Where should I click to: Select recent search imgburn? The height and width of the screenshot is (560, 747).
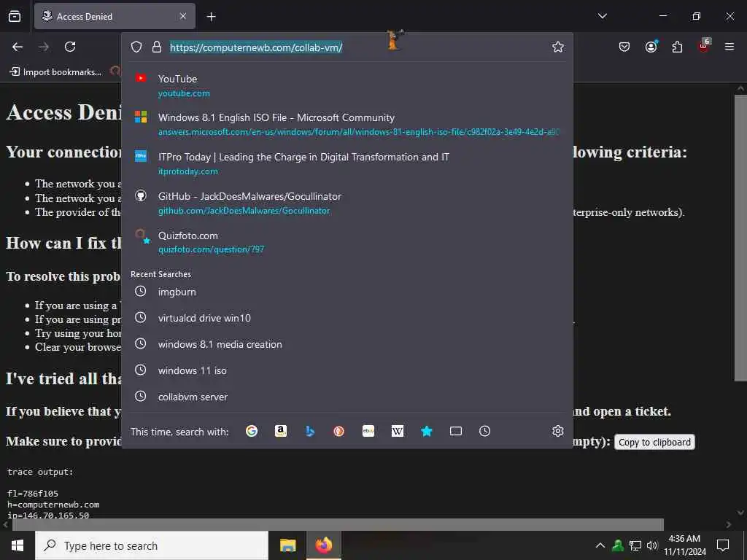point(347,292)
